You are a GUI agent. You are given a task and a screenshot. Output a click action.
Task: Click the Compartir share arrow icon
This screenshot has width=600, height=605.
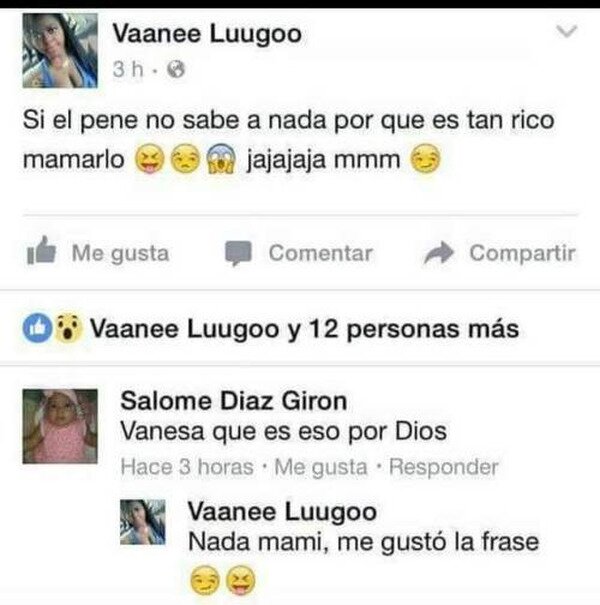pos(438,252)
